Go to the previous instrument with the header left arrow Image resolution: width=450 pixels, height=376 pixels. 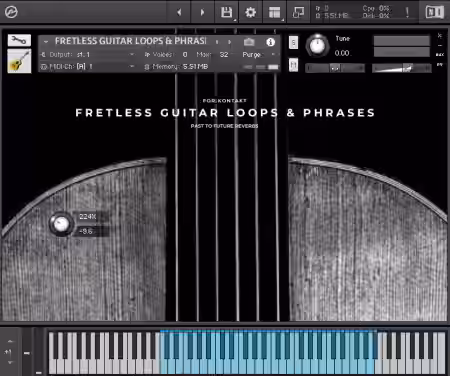coord(179,12)
